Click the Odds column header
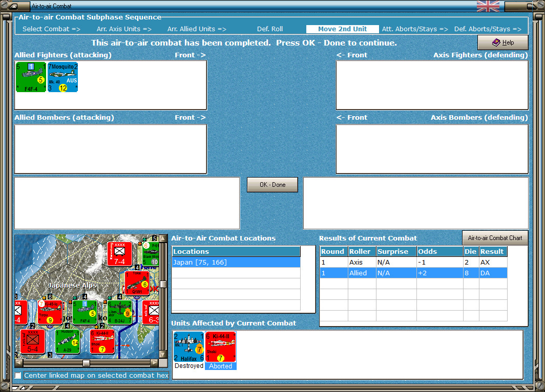This screenshot has width=545, height=392. 439,251
